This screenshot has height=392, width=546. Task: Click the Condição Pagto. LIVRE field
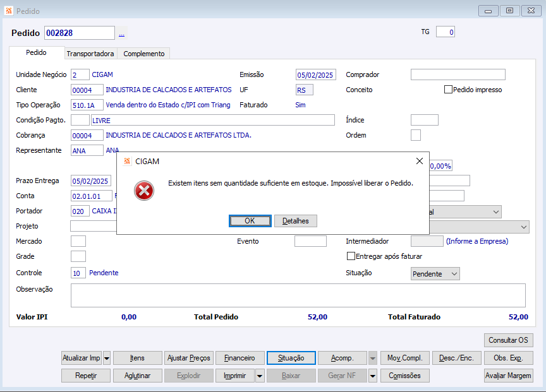click(x=212, y=120)
